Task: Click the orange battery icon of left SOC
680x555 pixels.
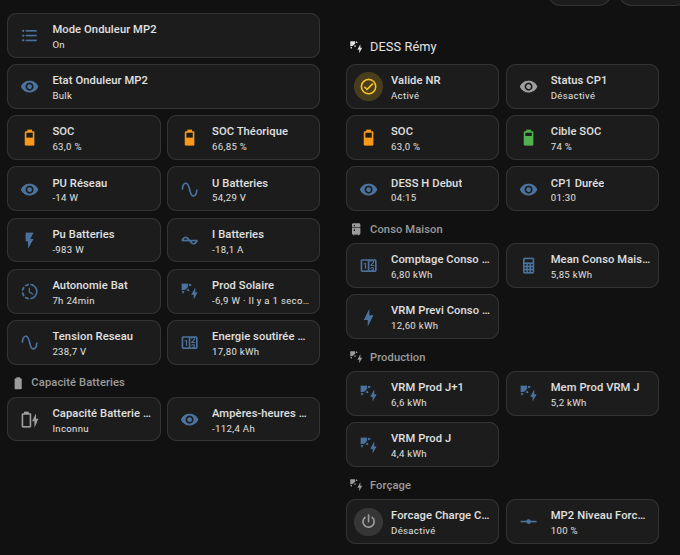Action: (x=29, y=138)
